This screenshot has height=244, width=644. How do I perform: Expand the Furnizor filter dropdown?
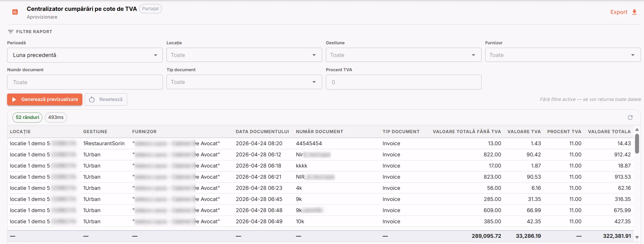tap(563, 55)
